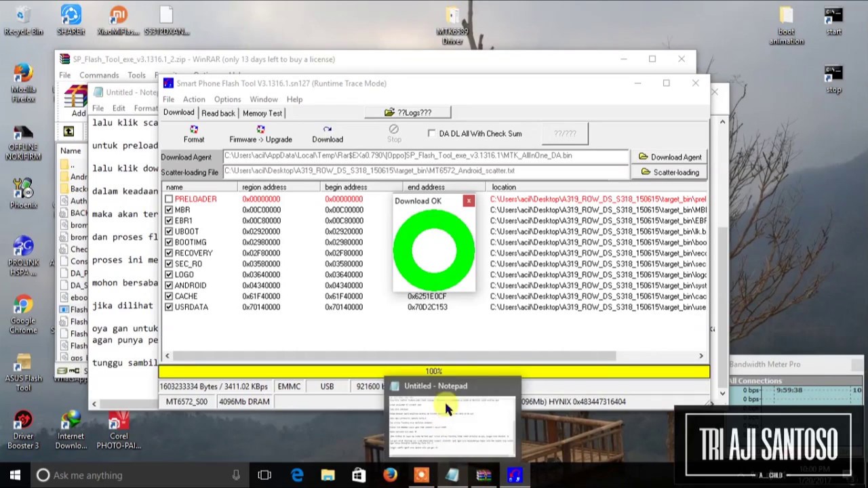
Task: Click the Download Agent path field
Action: point(426,156)
